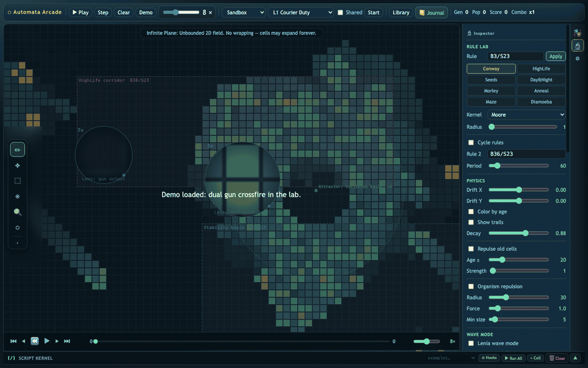Open the microscope Inspector sidebar icon

coord(577,46)
